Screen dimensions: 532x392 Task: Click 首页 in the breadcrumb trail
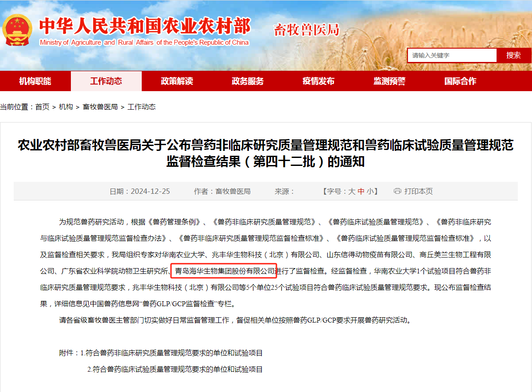point(43,107)
